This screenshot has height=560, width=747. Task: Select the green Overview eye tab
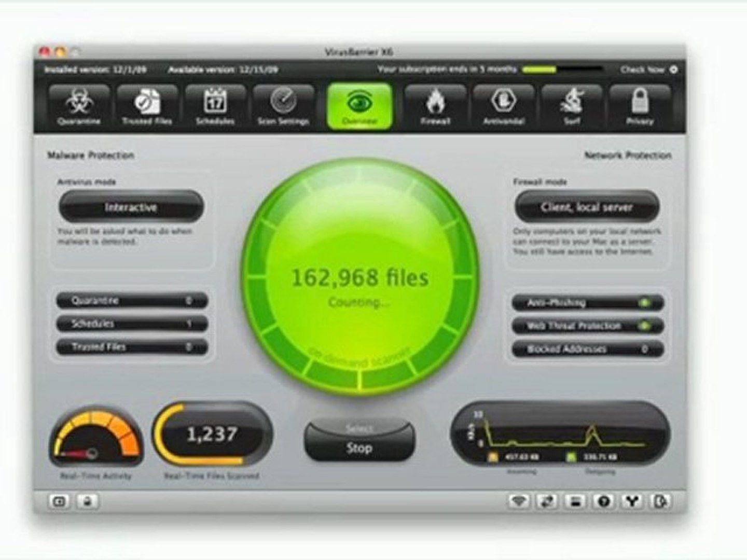(359, 106)
